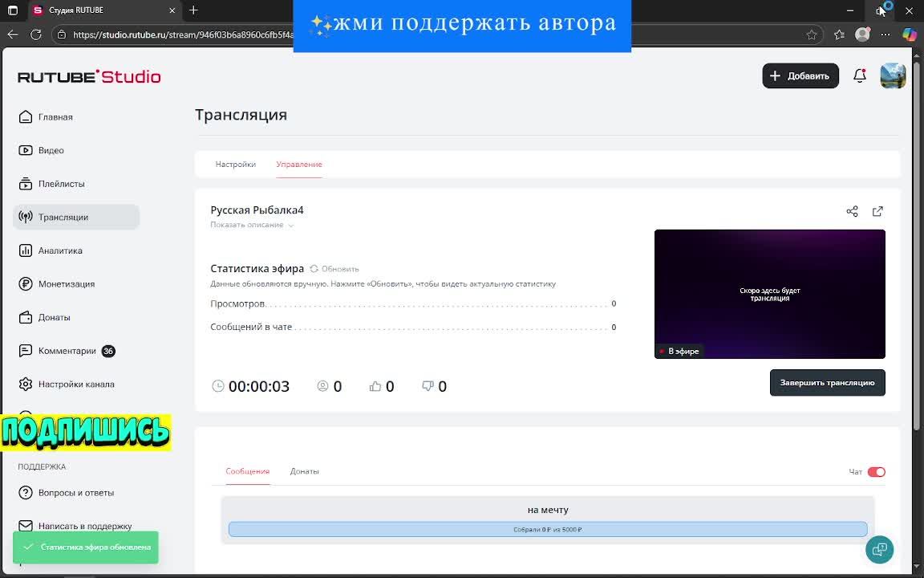Viewport: 924px width, 578px height.
Task: Open tab actions menu icon
Action: [12, 10]
